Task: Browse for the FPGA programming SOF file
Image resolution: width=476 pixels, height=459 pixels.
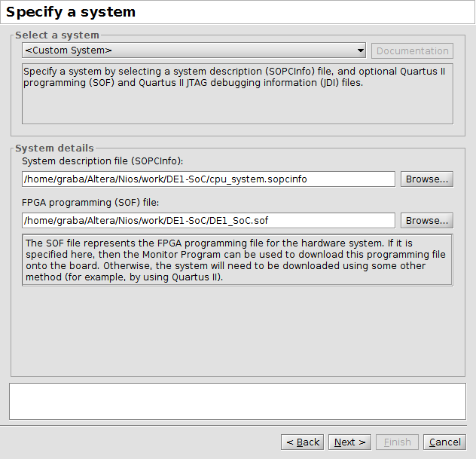Action: pos(426,220)
